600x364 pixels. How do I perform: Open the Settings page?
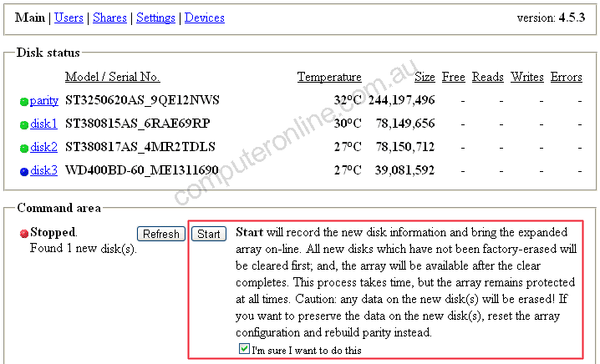click(155, 18)
